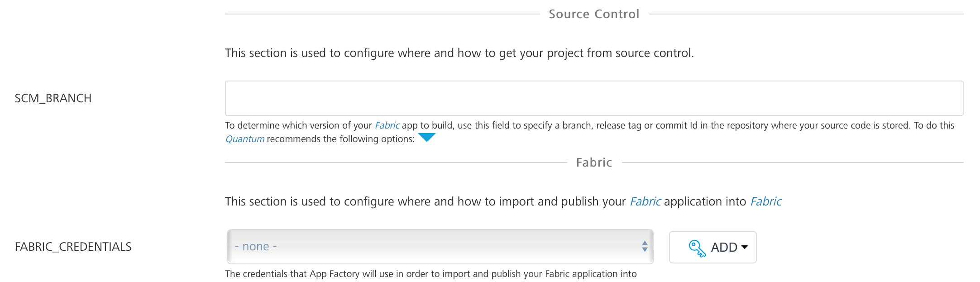Click the SCM_BRANCH field label

(53, 98)
